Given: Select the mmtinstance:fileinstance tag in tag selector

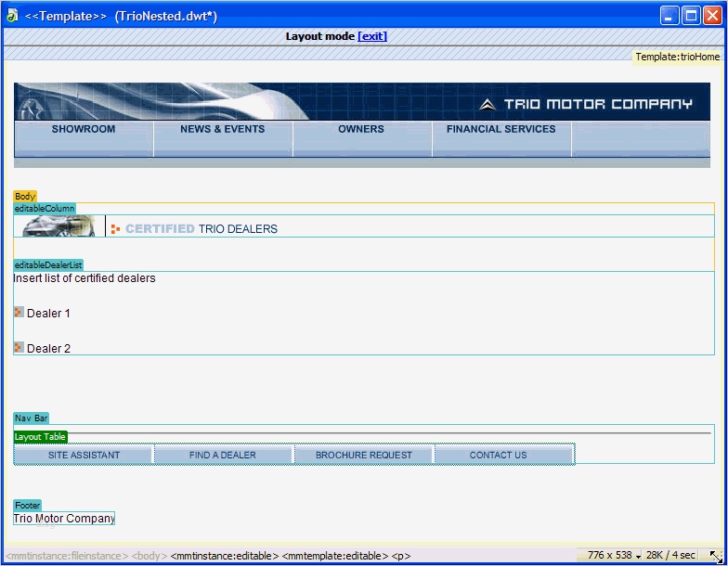Looking at the screenshot, I should click(67, 556).
